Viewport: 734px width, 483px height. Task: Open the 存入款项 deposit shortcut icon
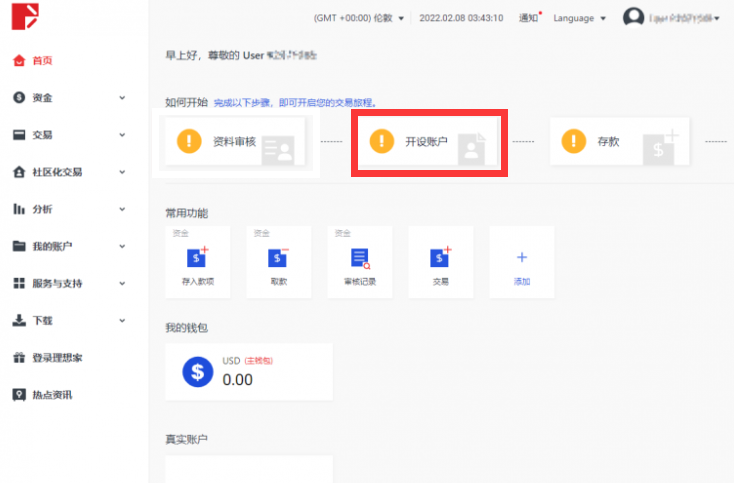coord(197,257)
